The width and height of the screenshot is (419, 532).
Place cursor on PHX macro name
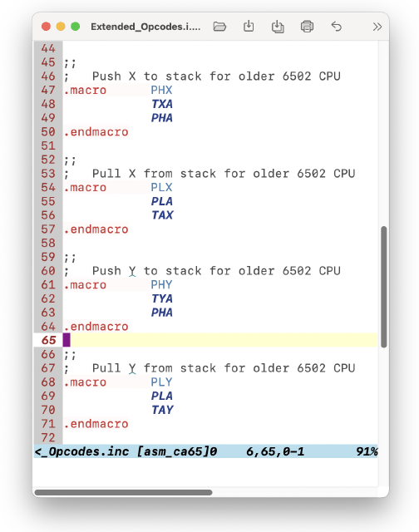click(161, 91)
